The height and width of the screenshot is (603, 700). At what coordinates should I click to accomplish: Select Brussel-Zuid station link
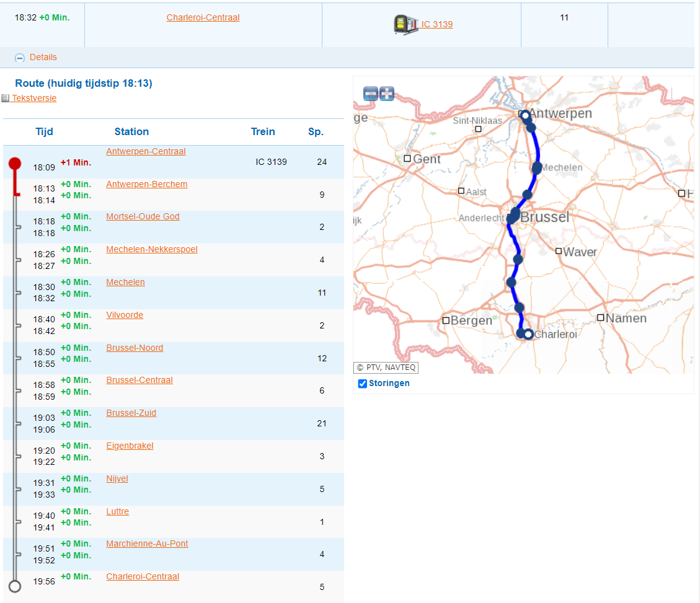tap(131, 413)
